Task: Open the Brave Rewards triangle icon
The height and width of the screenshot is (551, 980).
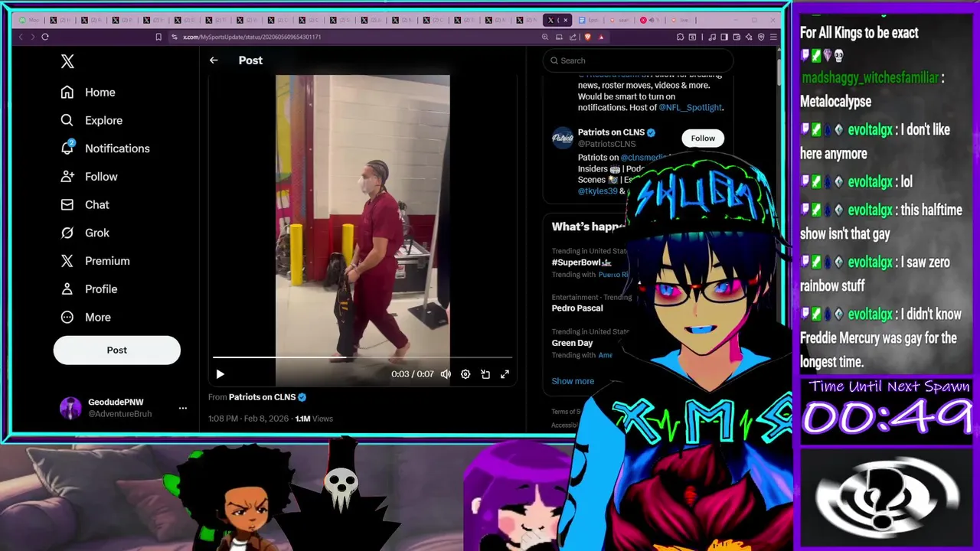Action: 601,37
